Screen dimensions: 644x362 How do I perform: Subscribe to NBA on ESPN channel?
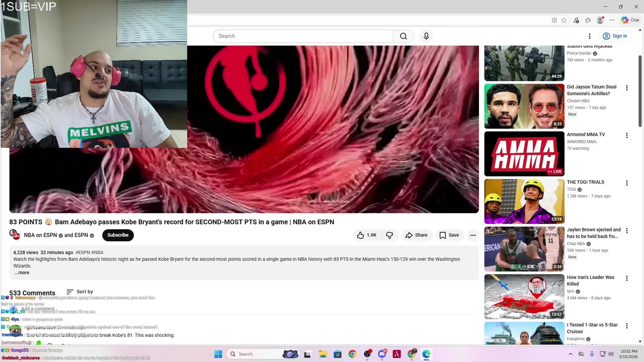click(x=118, y=235)
